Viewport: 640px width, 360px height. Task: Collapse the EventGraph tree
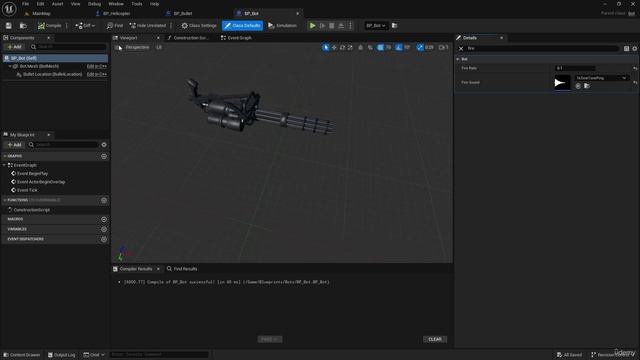click(4, 165)
